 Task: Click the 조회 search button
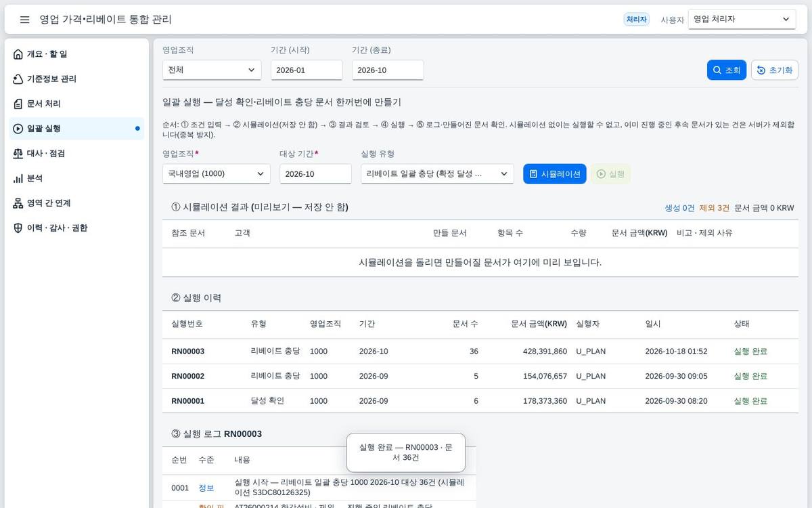click(727, 70)
